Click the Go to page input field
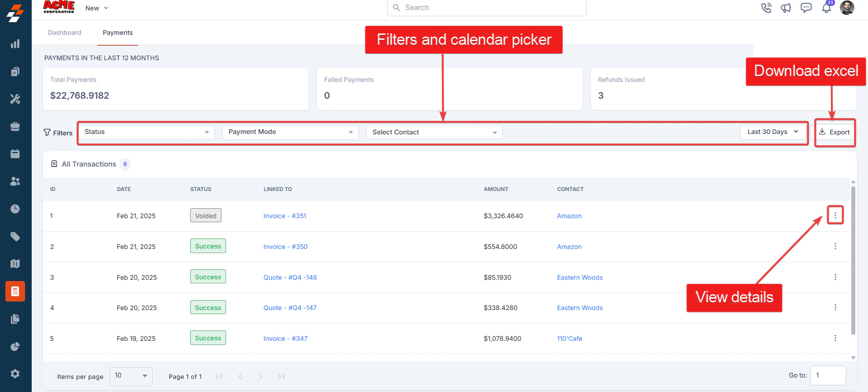The image size is (868, 392). [828, 375]
